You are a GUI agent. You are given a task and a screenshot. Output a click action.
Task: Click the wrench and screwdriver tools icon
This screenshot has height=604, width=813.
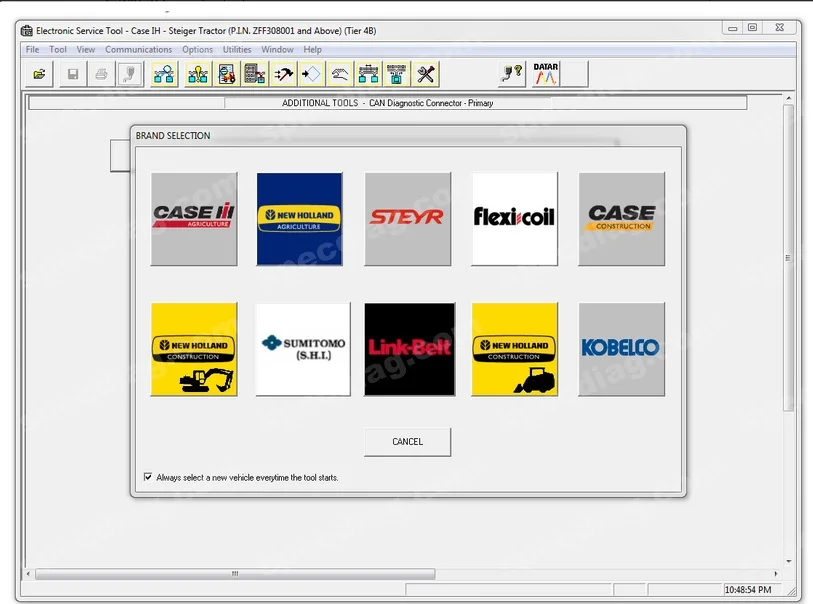pos(426,74)
